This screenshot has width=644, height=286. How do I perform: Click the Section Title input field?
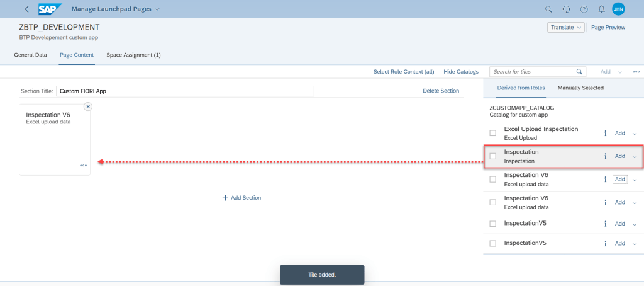(x=185, y=91)
